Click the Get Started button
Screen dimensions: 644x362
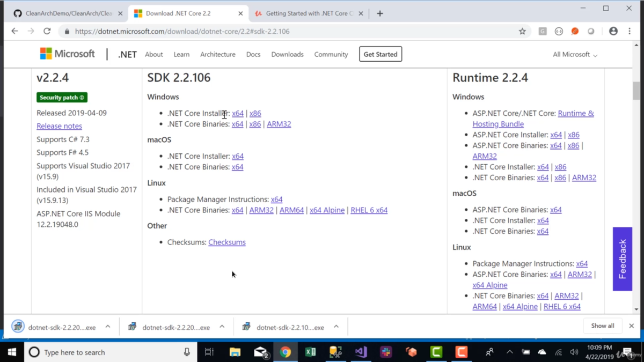(380, 54)
